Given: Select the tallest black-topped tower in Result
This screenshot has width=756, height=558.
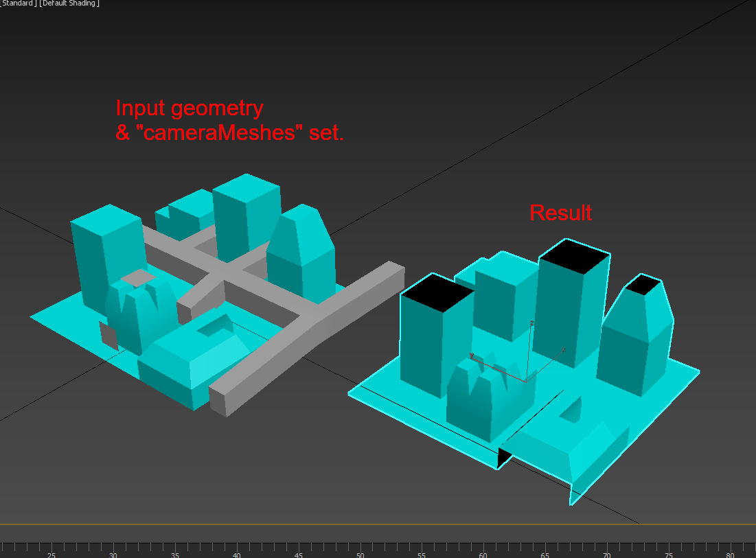Looking at the screenshot, I should pyautogui.click(x=570, y=302).
